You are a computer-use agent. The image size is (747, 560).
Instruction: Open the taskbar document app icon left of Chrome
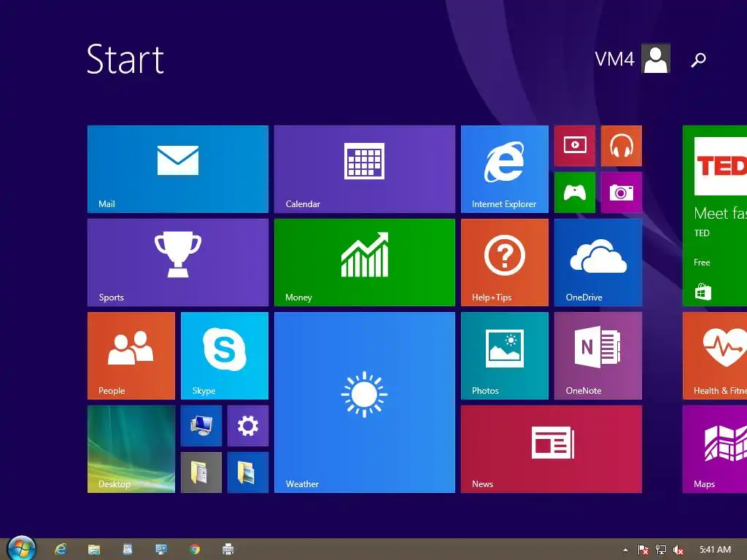click(161, 549)
